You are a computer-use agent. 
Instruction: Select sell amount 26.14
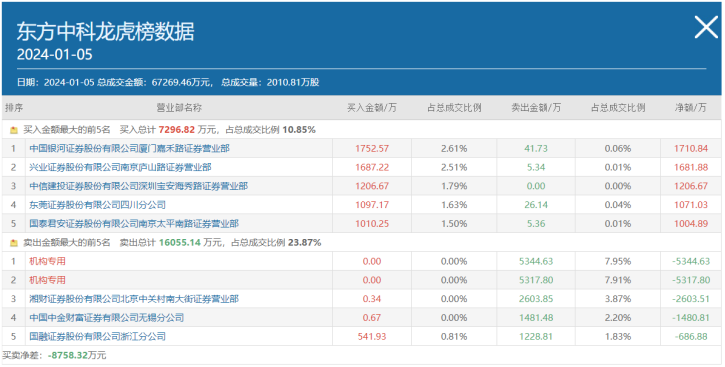pos(536,205)
